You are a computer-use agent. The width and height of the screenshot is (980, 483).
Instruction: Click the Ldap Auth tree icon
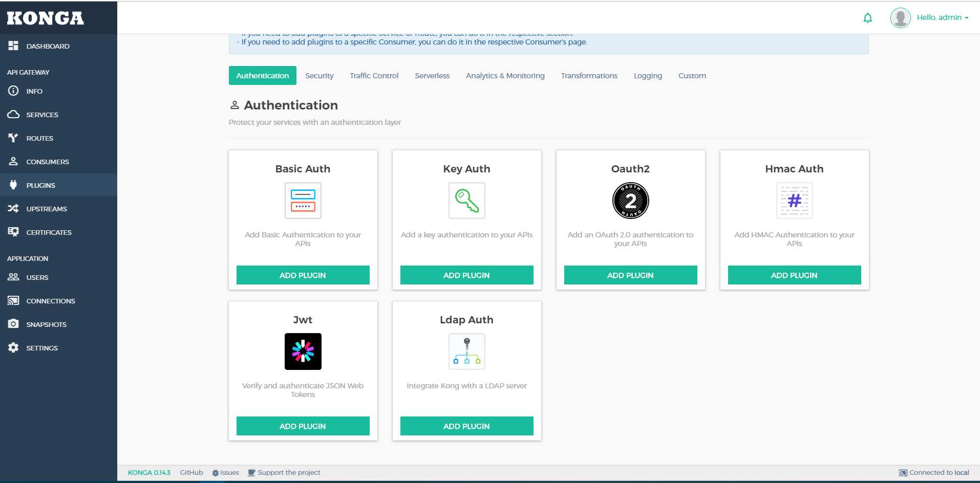coord(466,352)
